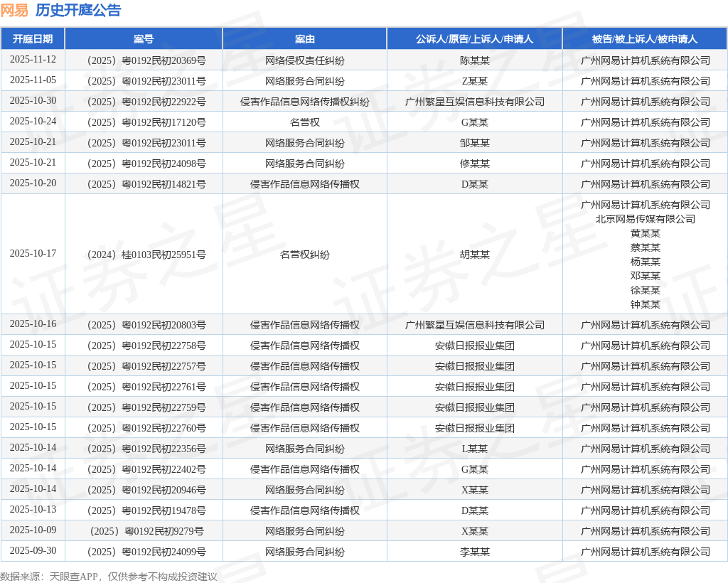Select the date cell 2025-10-30
Viewport: 728px width, 583px height.
33,101
